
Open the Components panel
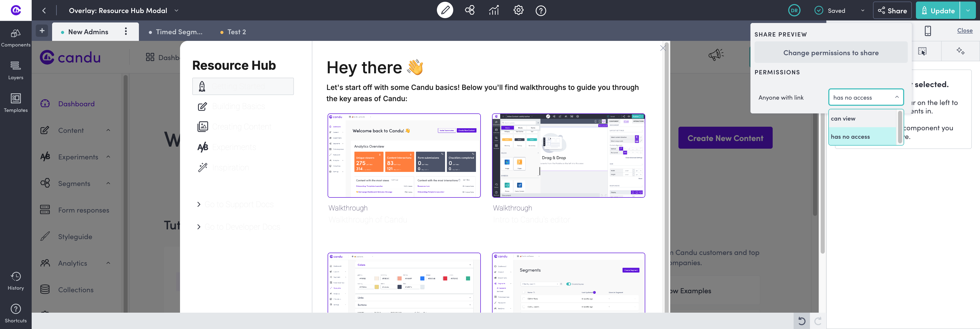point(16,38)
